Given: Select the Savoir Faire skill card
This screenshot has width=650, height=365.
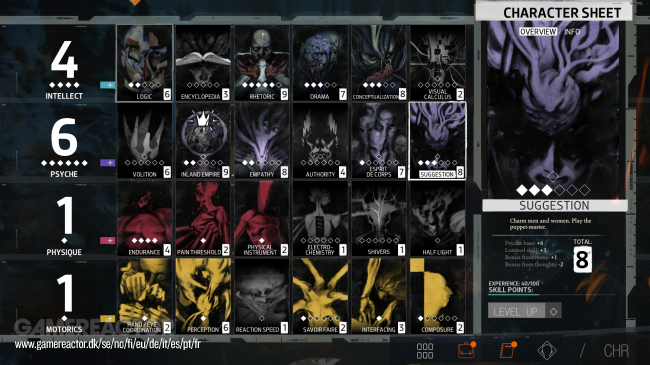Looking at the screenshot, I should 320,296.
